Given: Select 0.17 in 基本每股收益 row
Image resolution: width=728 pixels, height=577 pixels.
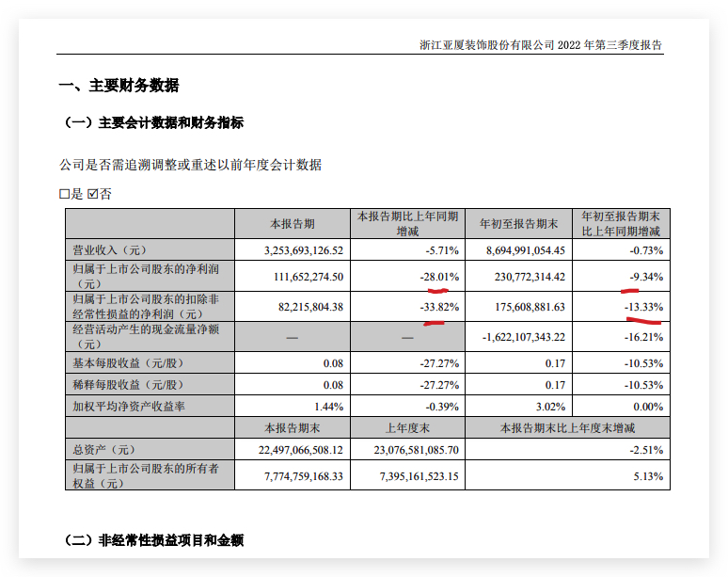Looking at the screenshot, I should click(555, 363).
